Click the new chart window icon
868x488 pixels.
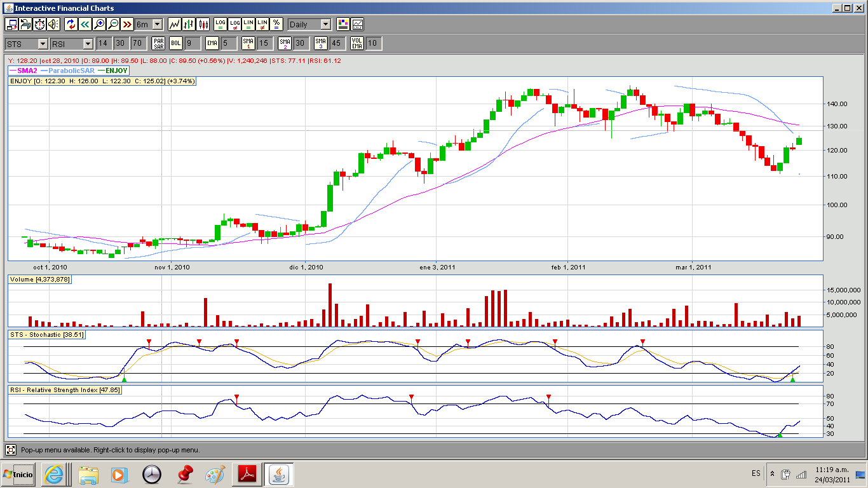pos(11,24)
